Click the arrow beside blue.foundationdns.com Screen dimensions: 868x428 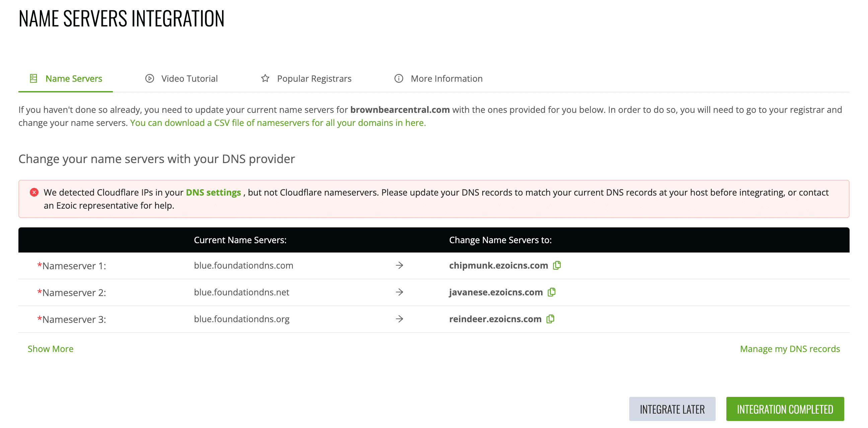(400, 266)
